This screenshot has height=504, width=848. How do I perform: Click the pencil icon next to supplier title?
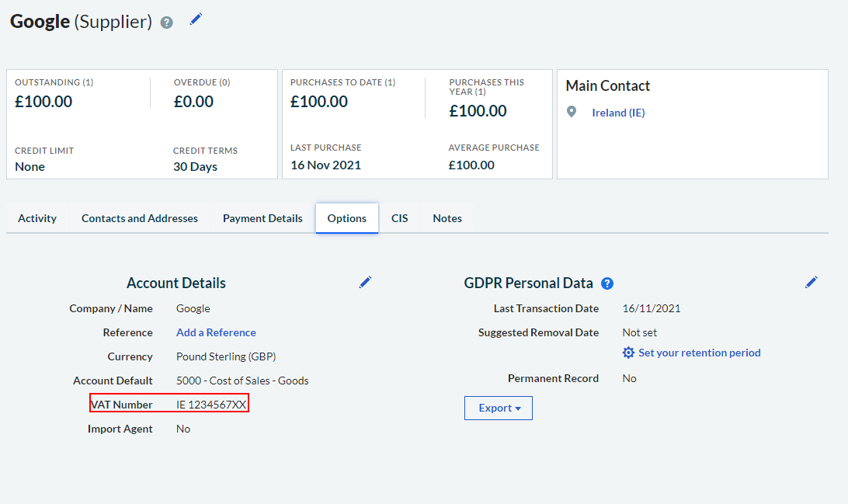(196, 19)
